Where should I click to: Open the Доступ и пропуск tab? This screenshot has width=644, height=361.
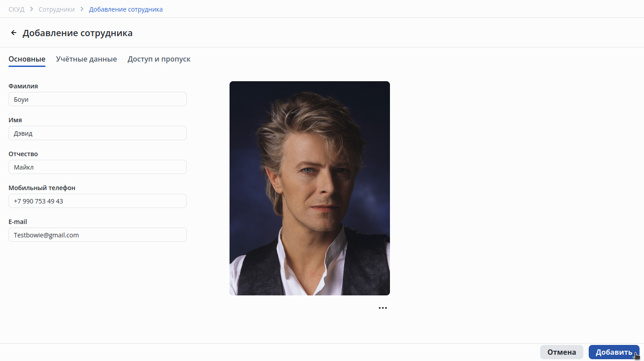[159, 59]
